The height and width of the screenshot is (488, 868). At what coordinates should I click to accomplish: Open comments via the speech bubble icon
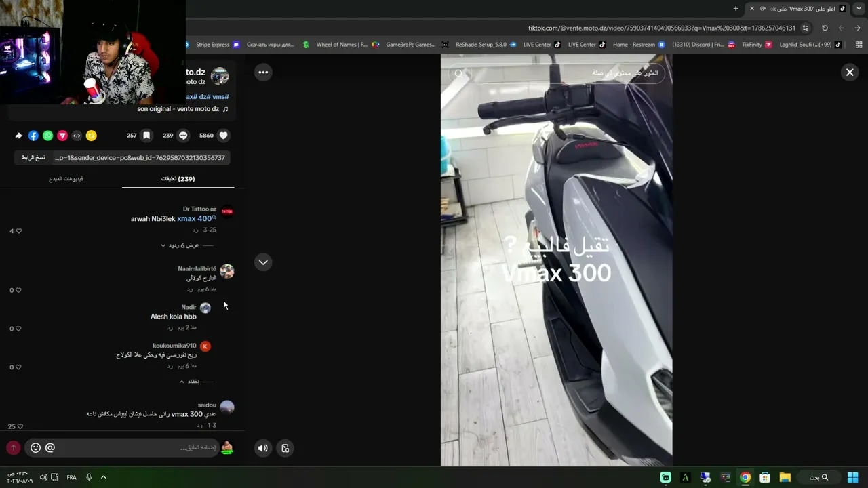[183, 136]
